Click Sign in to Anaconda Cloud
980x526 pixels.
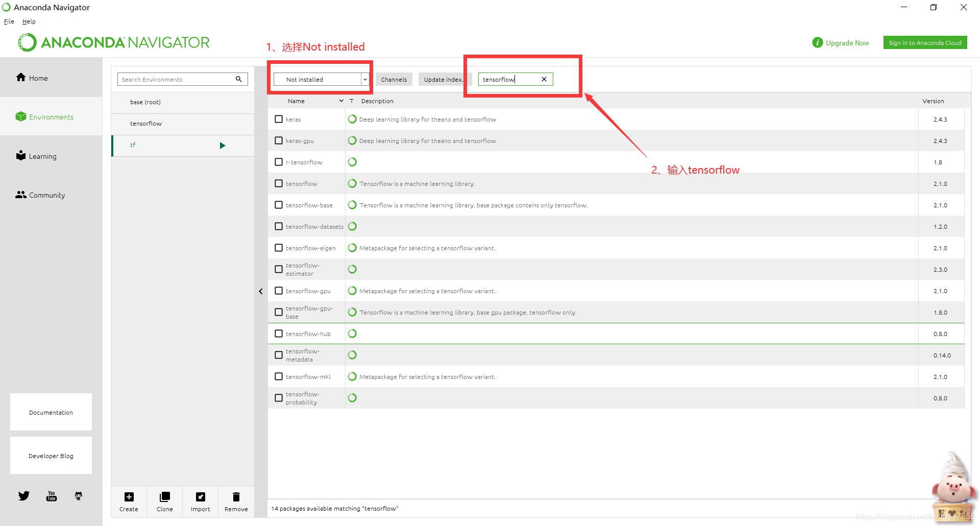pos(925,43)
